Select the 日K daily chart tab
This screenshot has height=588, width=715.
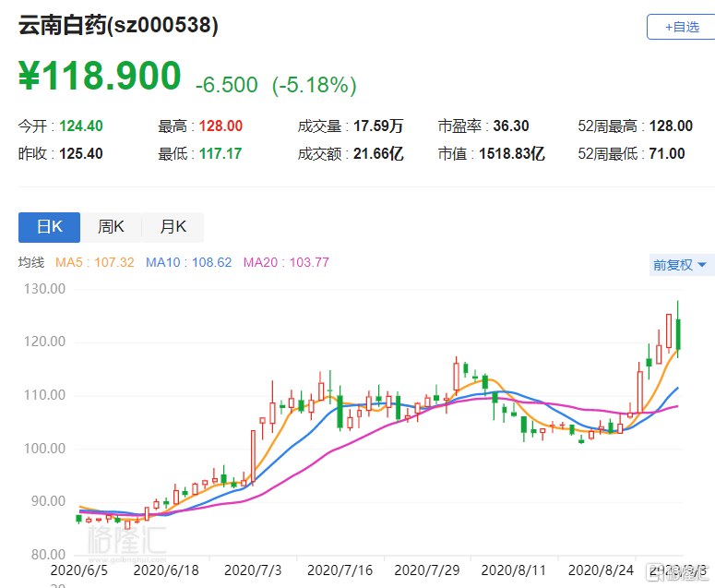coord(49,227)
